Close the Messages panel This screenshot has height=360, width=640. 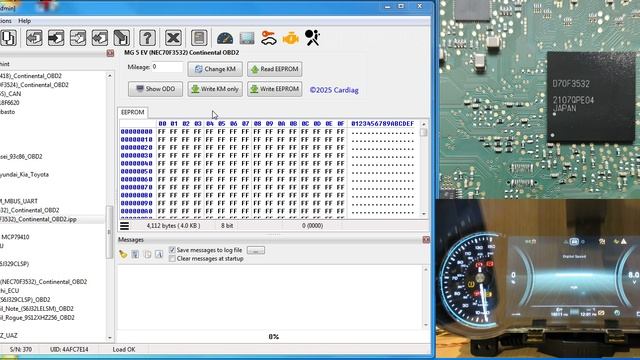(x=426, y=240)
